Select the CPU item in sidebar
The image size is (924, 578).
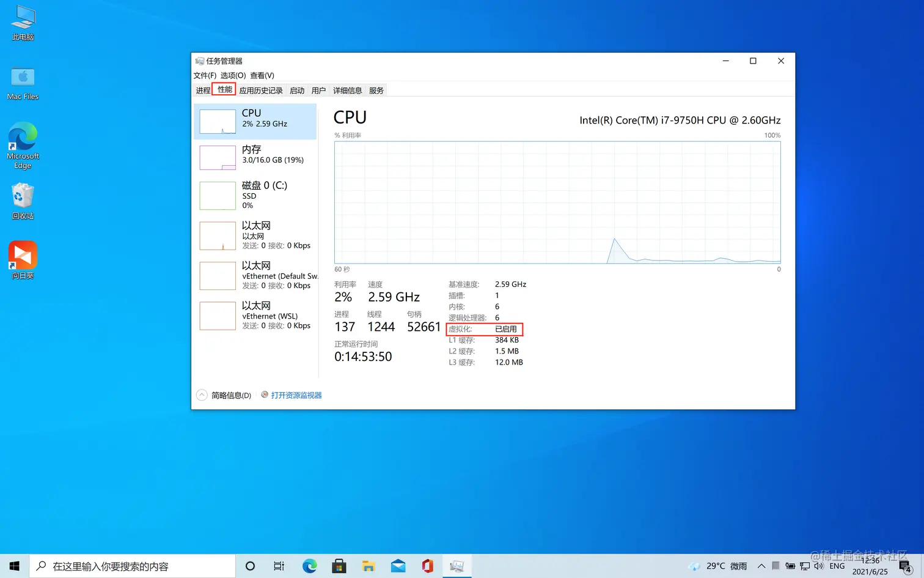point(255,121)
